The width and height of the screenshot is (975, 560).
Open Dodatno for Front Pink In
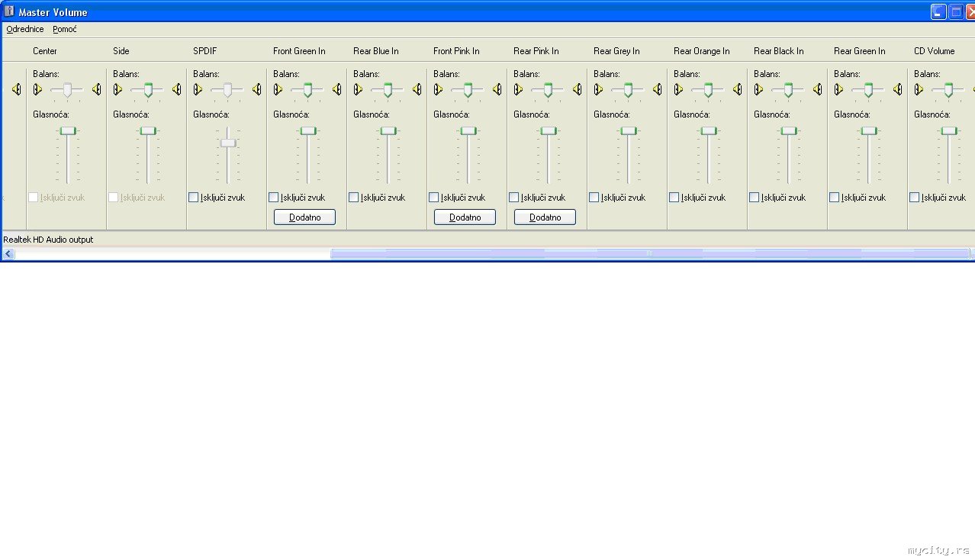click(465, 217)
